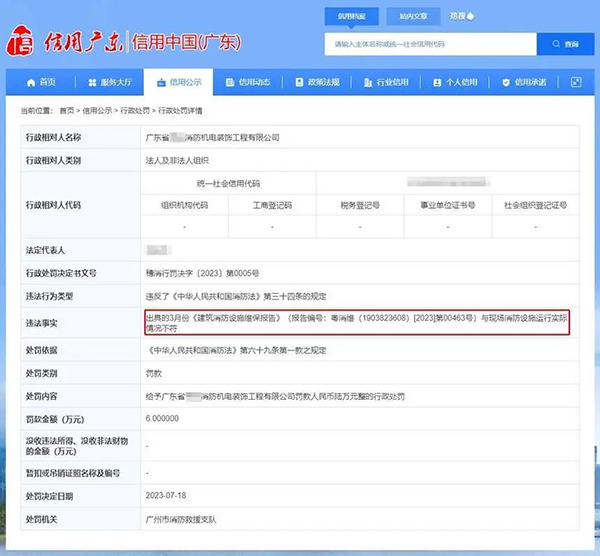Focus the credit code search input field
The image size is (600, 556).
coord(430,44)
